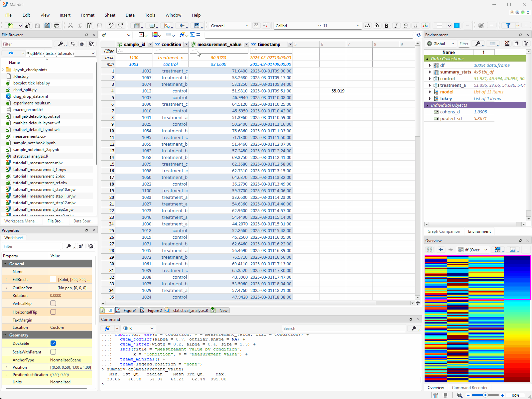Open the measurement_value column dropdown arrow
This screenshot has height=399, width=532.
pos(246,44)
